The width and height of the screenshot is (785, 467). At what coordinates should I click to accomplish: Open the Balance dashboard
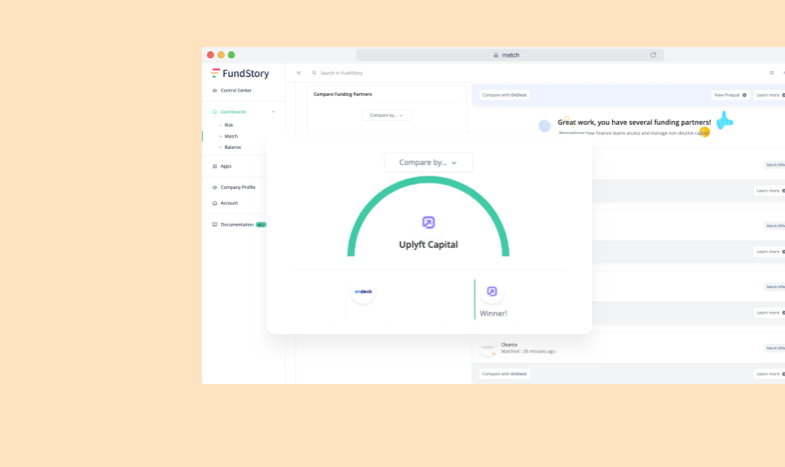[x=233, y=147]
